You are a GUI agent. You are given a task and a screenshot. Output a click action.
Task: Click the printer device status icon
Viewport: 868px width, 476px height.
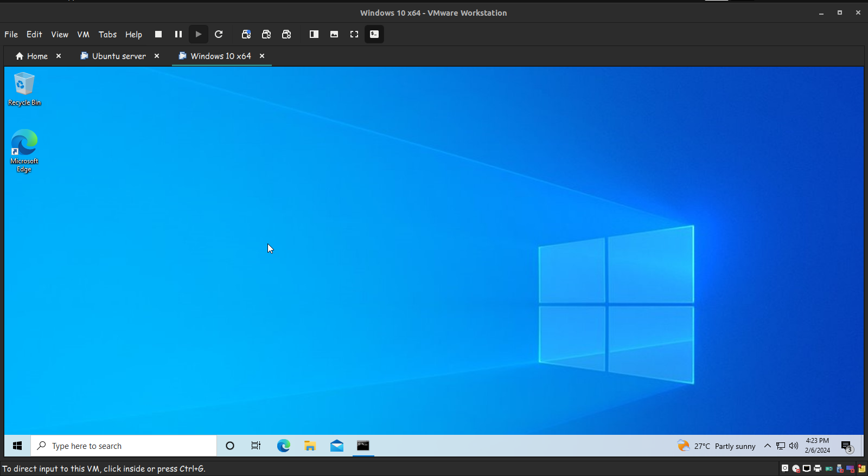point(818,468)
